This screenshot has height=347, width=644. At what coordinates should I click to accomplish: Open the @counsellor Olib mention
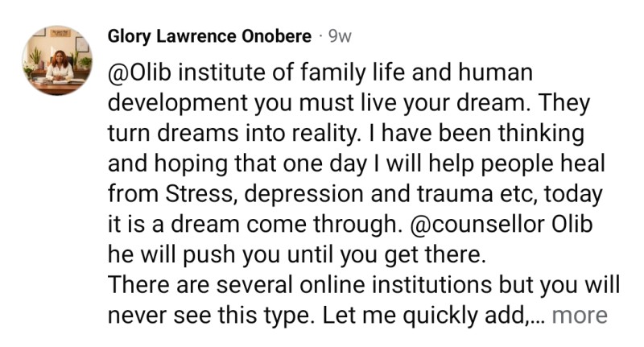(502, 224)
